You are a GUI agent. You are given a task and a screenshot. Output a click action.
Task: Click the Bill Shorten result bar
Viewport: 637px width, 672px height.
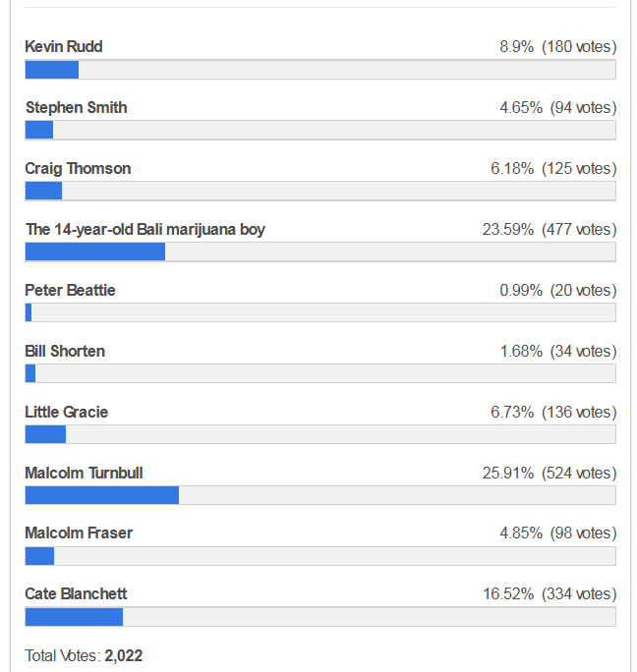[319, 374]
